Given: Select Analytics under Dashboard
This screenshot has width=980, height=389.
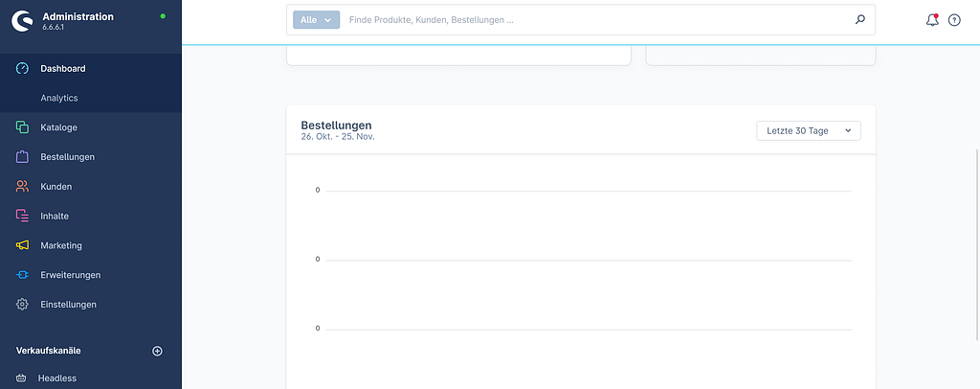Looking at the screenshot, I should click(x=59, y=98).
